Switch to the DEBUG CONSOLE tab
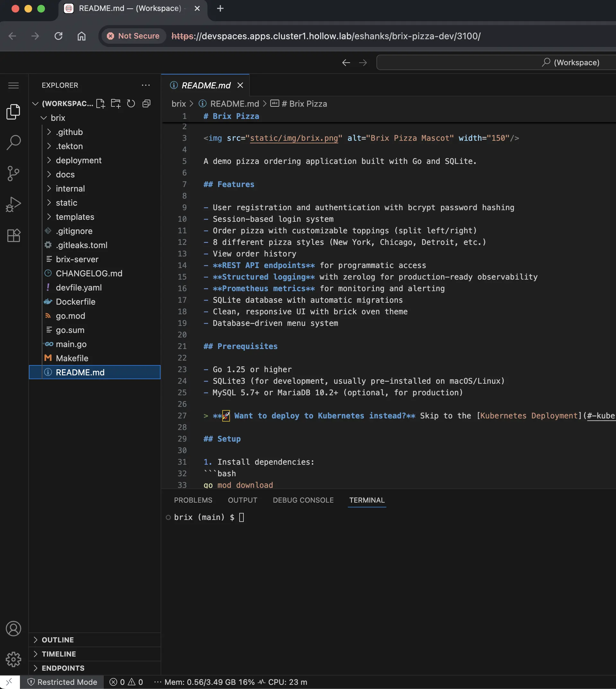This screenshot has width=616, height=689. tap(303, 500)
